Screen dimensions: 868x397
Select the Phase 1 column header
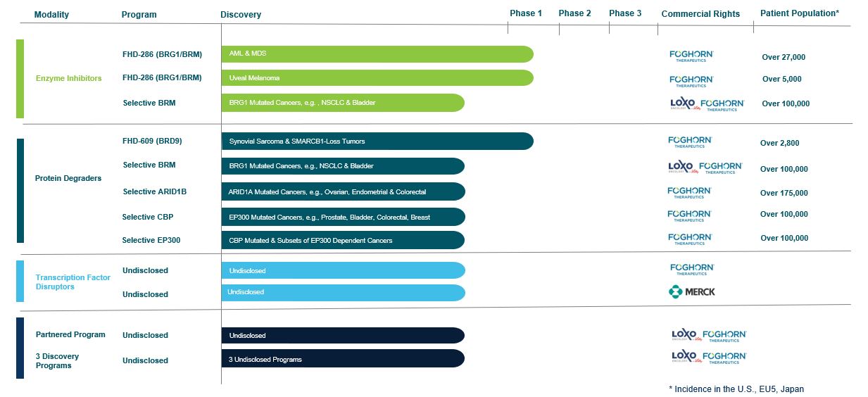coord(526,13)
